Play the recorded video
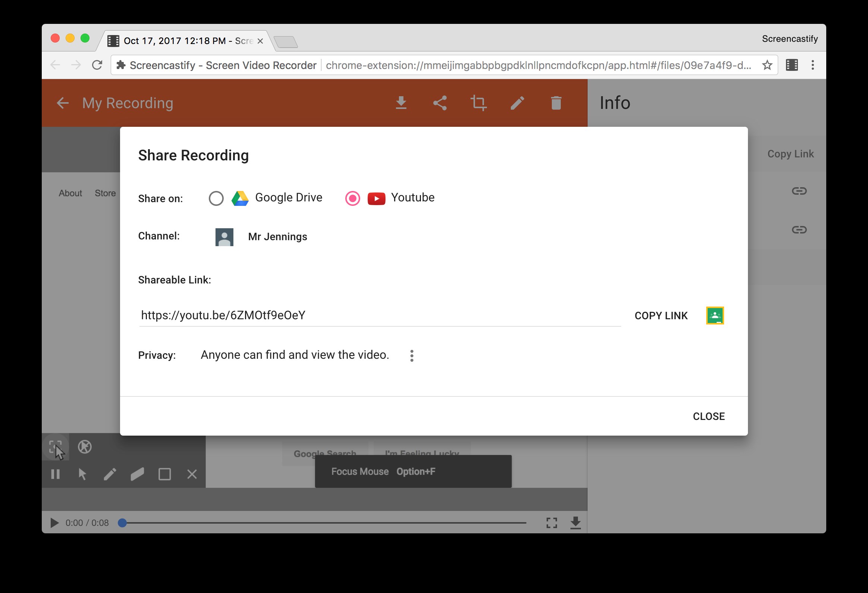 (x=54, y=523)
